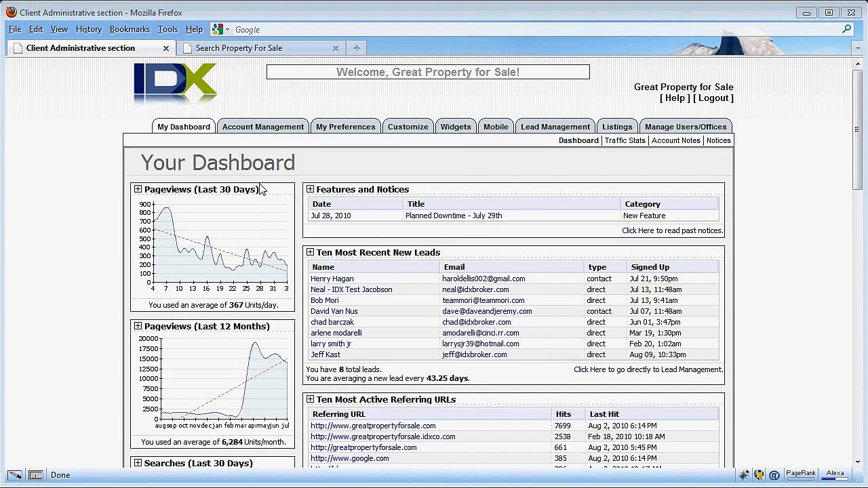This screenshot has height=488, width=868.
Task: Click the search magnifier icon in toolbar
Action: click(846, 29)
